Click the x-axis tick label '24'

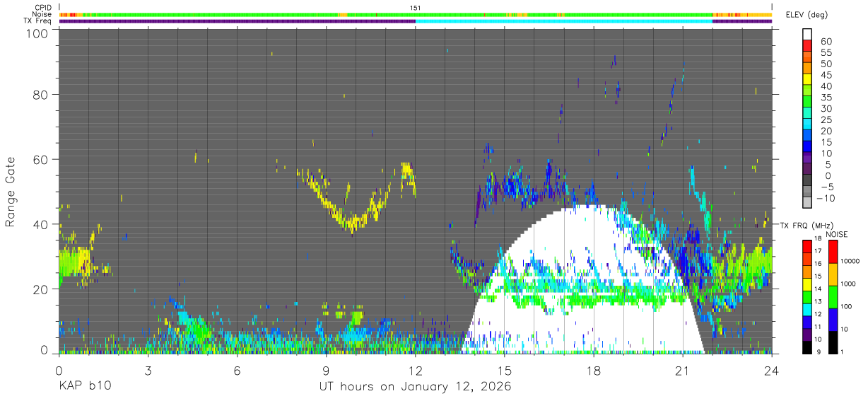click(x=772, y=371)
